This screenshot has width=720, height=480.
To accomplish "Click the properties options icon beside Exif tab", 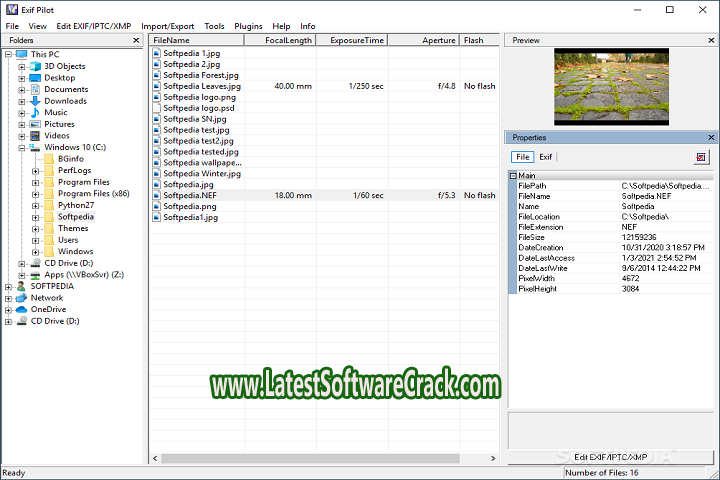I will (x=701, y=157).
